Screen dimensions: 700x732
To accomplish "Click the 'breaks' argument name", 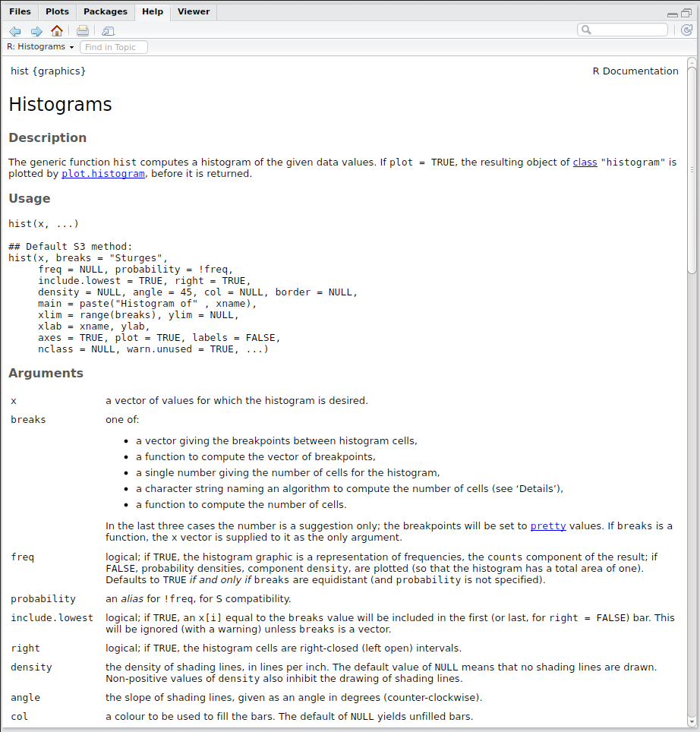I will (x=28, y=420).
